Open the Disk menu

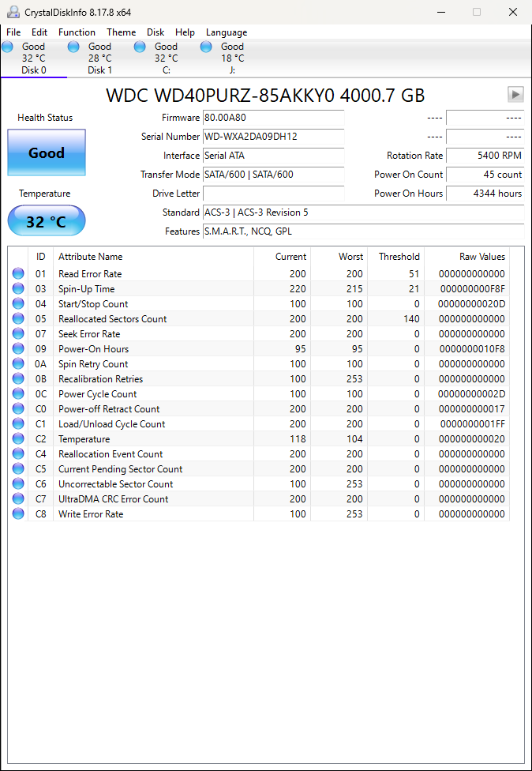coord(155,32)
